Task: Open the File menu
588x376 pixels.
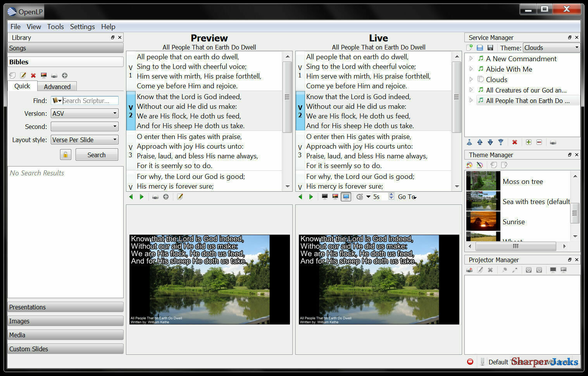Action: pyautogui.click(x=16, y=27)
